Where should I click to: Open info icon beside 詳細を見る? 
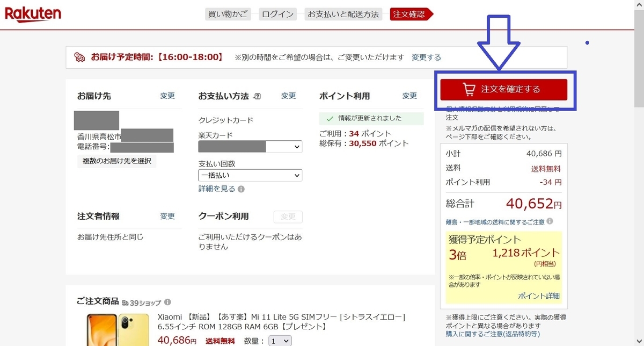(241, 189)
